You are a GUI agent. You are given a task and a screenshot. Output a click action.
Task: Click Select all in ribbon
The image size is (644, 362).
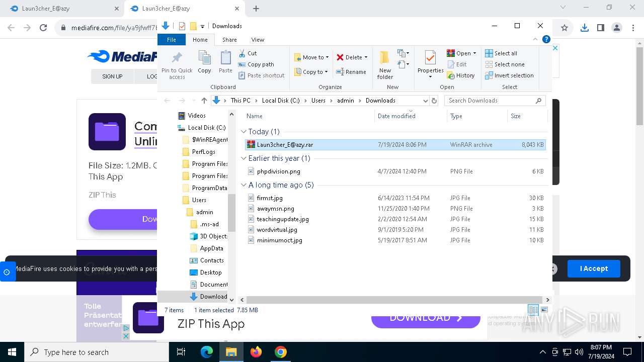tap(501, 53)
